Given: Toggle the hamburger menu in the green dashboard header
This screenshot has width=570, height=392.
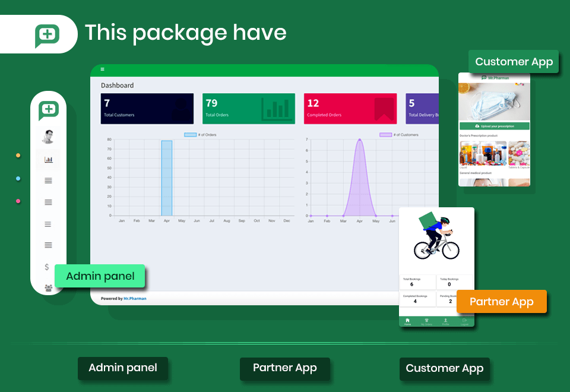Looking at the screenshot, I should coord(103,69).
